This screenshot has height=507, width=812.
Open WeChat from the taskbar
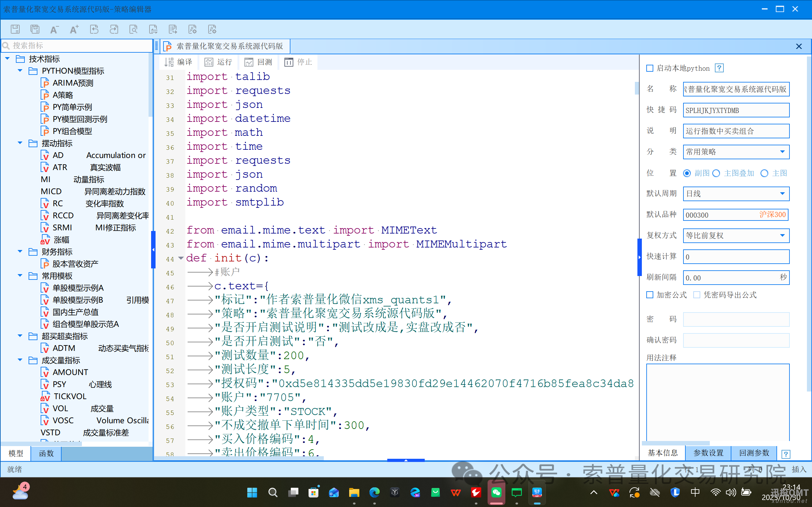point(496,492)
